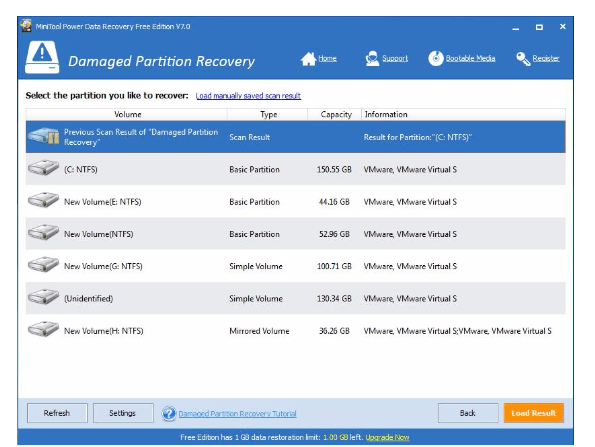Open Damaged Partition Recovery Tutorial link
The width and height of the screenshot is (595, 447).
click(x=238, y=414)
